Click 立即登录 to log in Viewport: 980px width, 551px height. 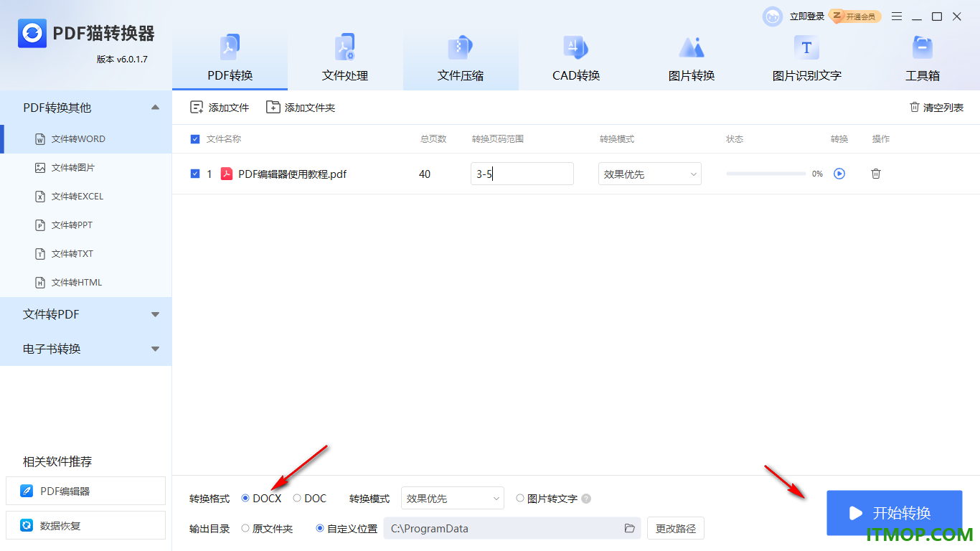pos(807,17)
